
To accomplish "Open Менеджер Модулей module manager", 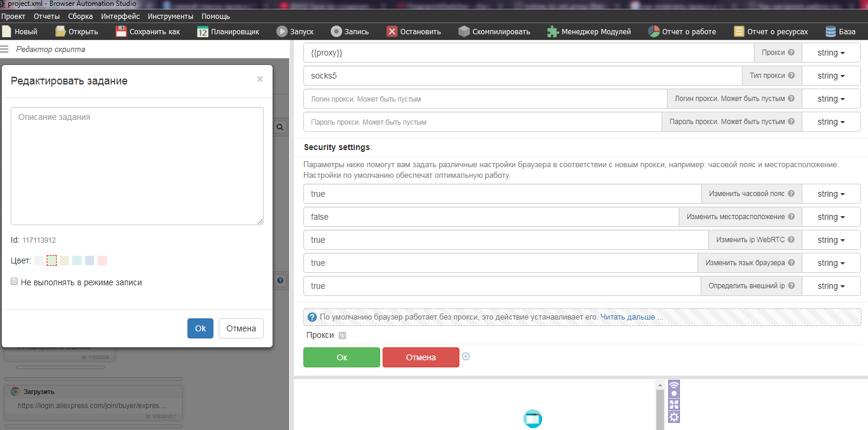I will pos(589,31).
